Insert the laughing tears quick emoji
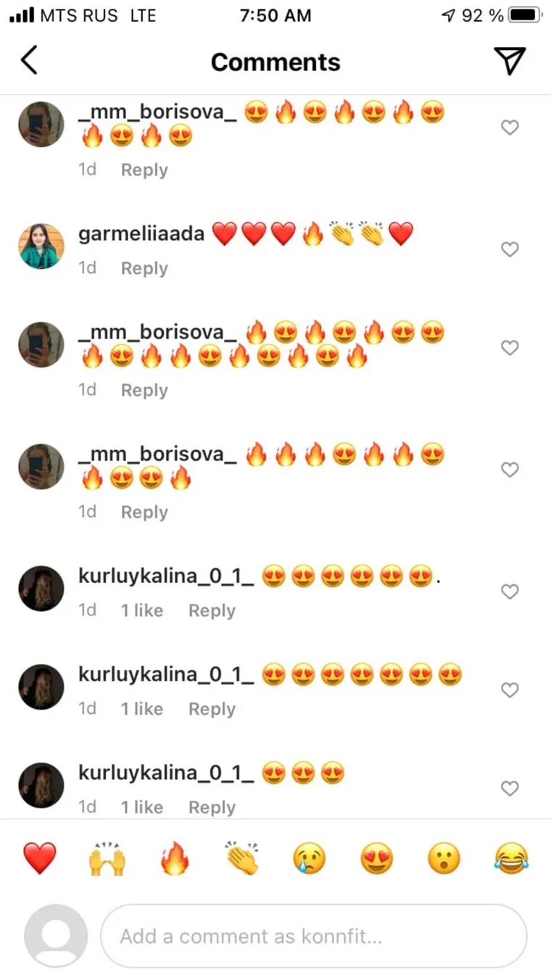This screenshot has width=551, height=980. click(x=512, y=859)
